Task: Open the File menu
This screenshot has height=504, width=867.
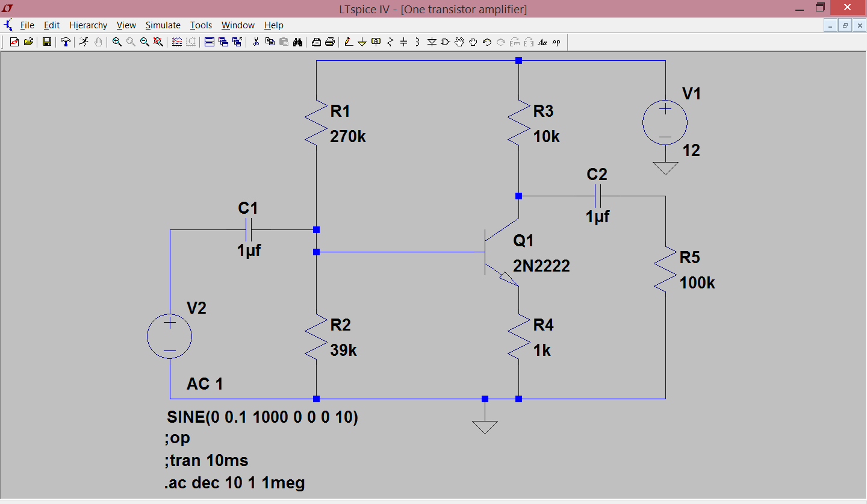Action: 27,25
